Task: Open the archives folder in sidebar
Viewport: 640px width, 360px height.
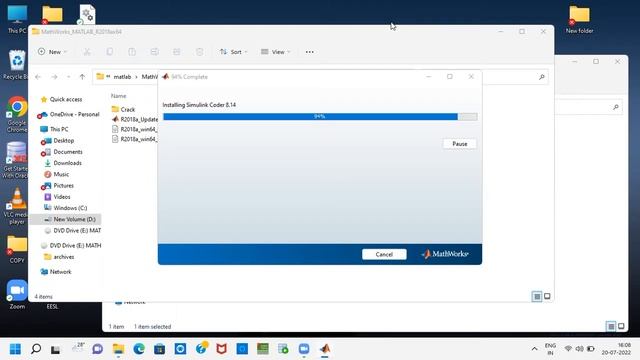Action: 64,257
